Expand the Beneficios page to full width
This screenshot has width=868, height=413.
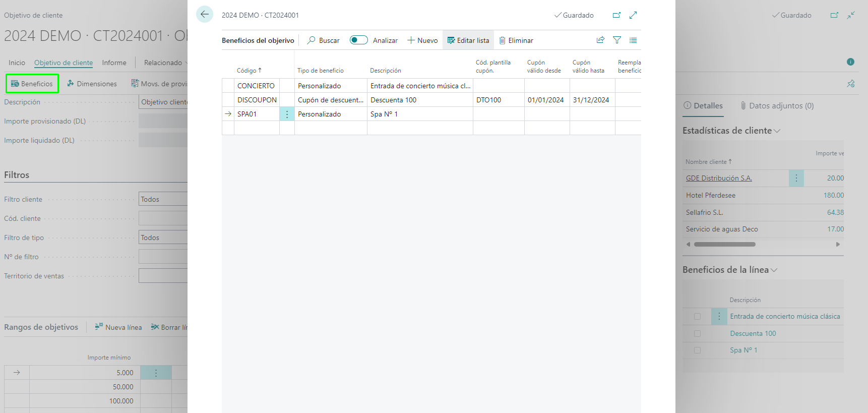pyautogui.click(x=633, y=15)
